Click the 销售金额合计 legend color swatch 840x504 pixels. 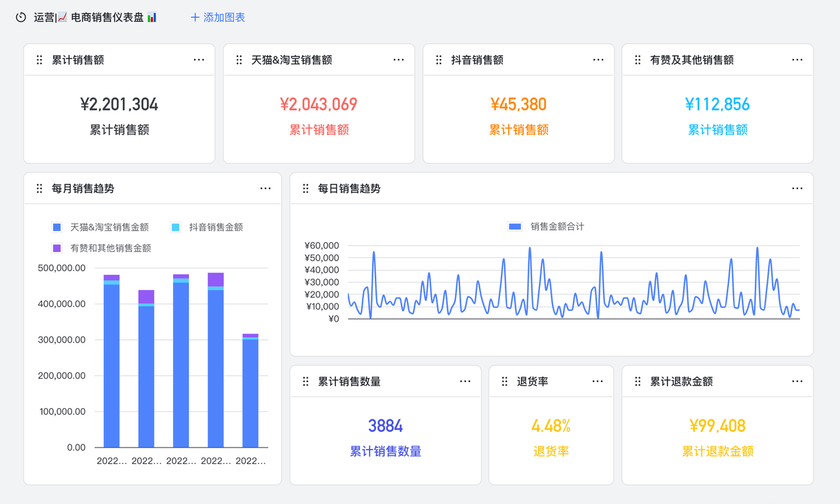pyautogui.click(x=515, y=227)
